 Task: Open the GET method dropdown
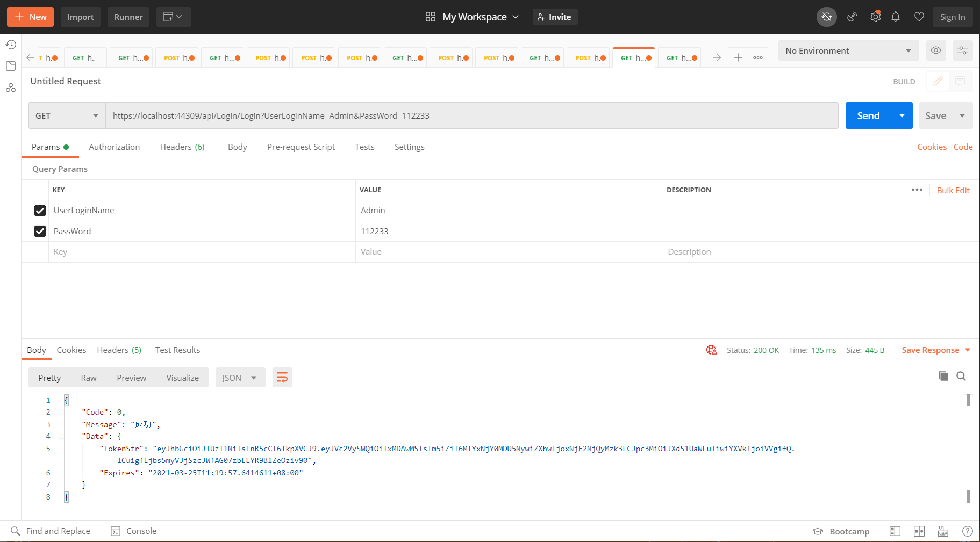(67, 115)
